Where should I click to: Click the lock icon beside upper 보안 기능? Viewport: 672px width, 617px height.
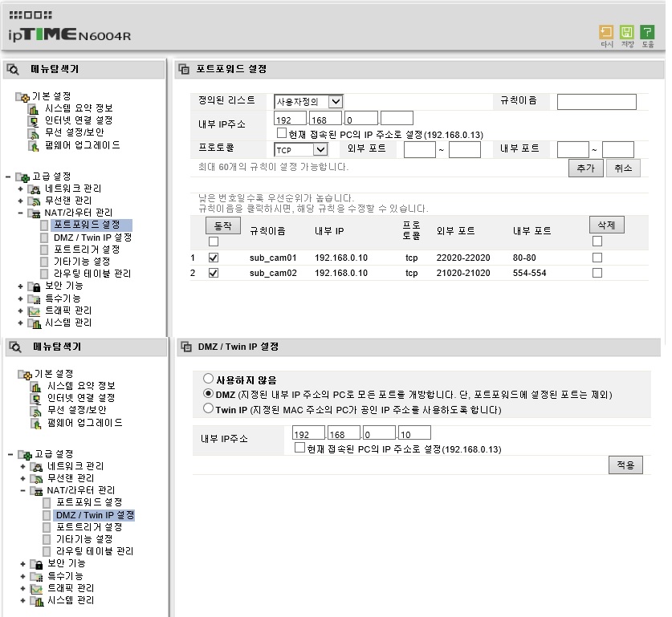pos(36,286)
